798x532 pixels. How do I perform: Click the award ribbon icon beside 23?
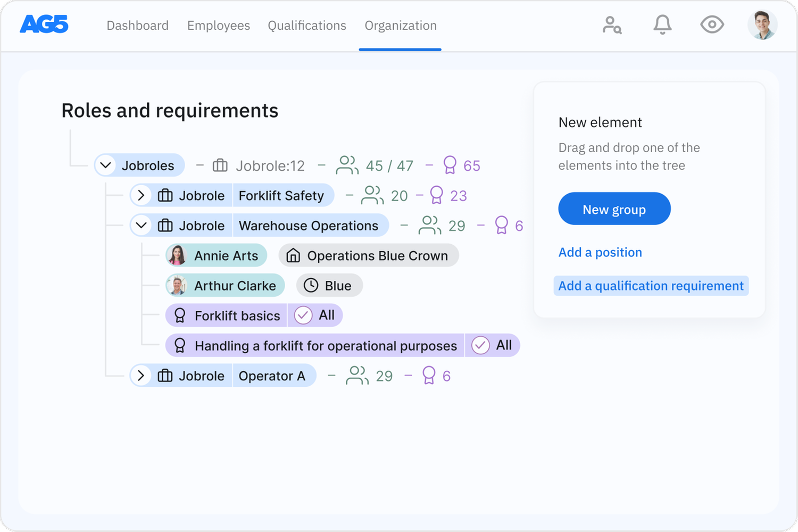[437, 195]
